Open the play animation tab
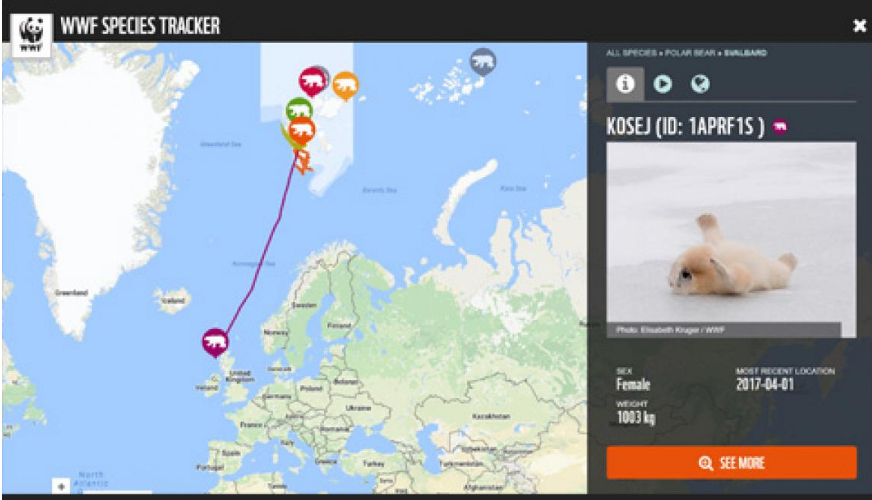872x500 pixels. coord(662,84)
